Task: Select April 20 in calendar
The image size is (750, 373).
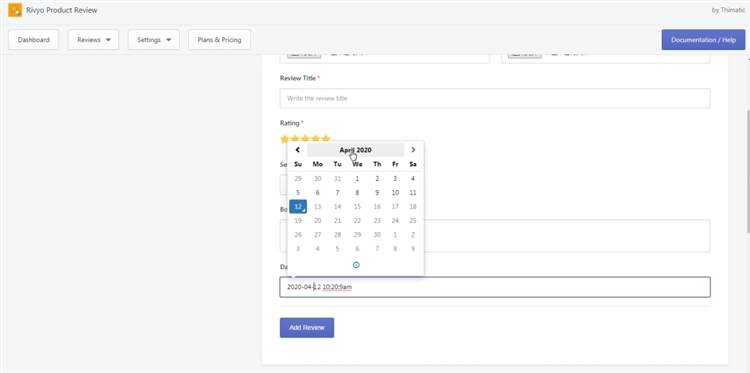Action: [318, 220]
